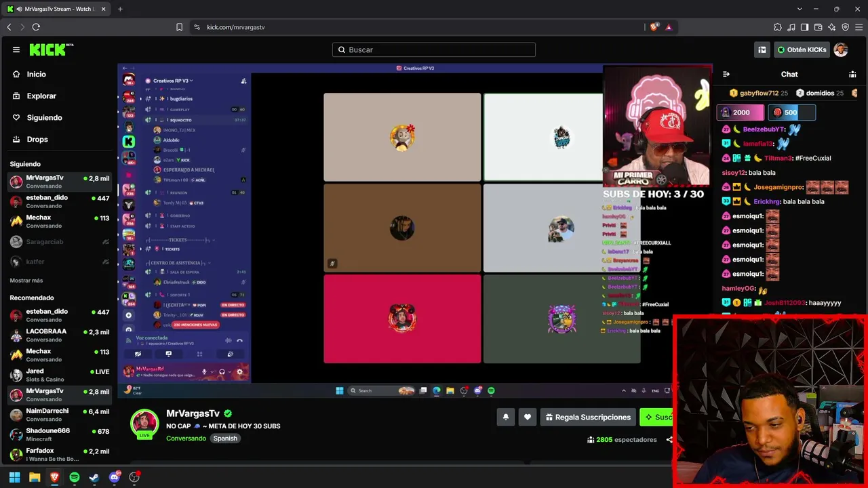The width and height of the screenshot is (868, 488).
Task: Open the user profile avatar menu
Action: click(841, 49)
